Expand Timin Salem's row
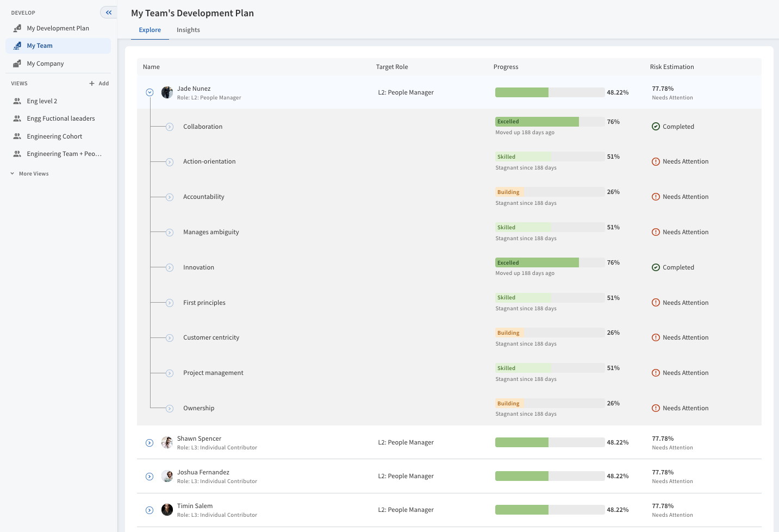This screenshot has height=532, width=779. point(149,510)
